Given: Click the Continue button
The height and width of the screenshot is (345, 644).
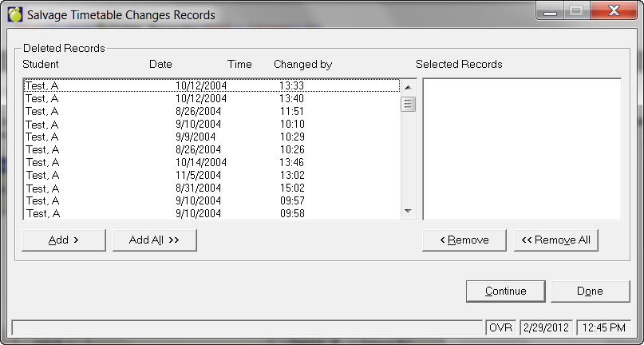Looking at the screenshot, I should coord(505,291).
